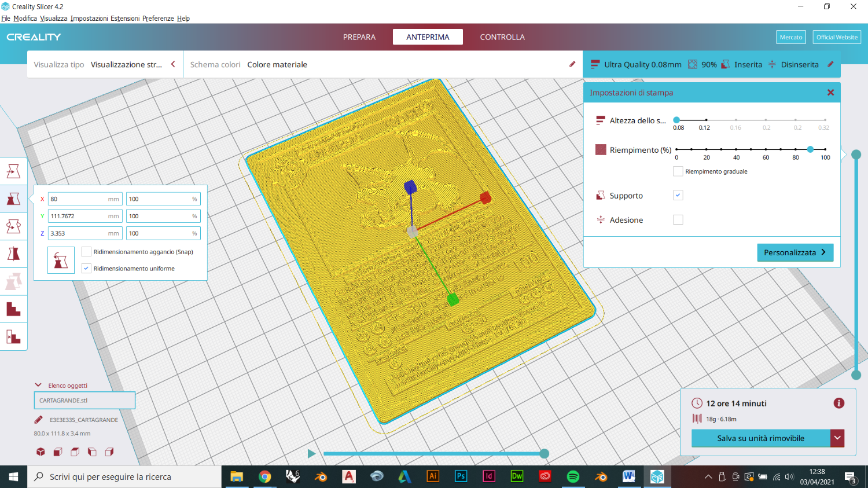Select the ANTEPRIMA tab
Viewport: 868px width, 488px height.
pyautogui.click(x=428, y=37)
